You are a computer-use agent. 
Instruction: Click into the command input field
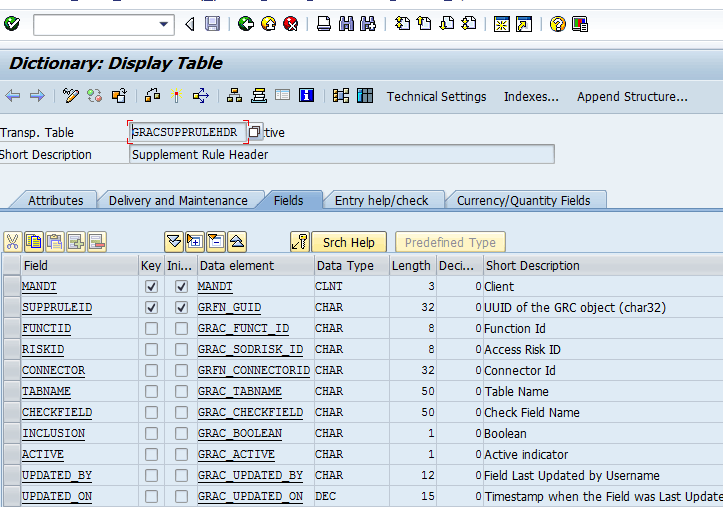(x=95, y=24)
